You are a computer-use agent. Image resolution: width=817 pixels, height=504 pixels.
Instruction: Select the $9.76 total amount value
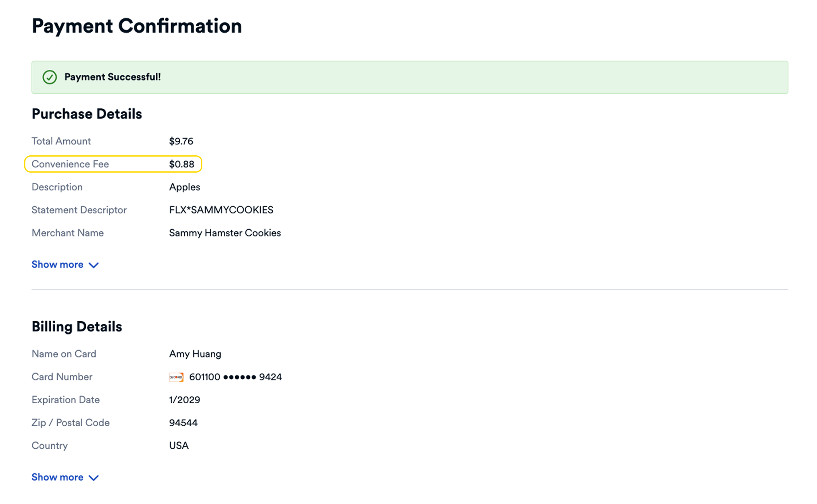(181, 141)
